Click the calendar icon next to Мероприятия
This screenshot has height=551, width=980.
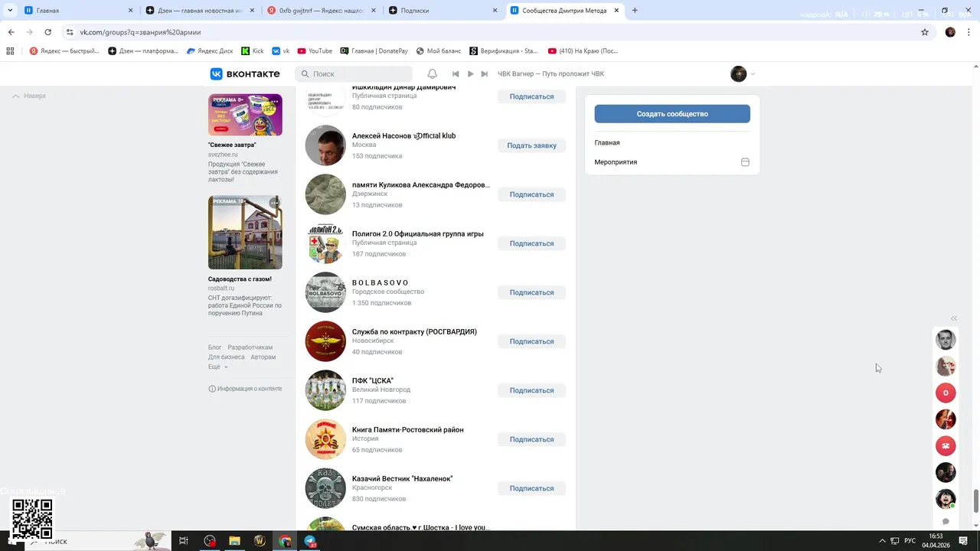tap(745, 162)
